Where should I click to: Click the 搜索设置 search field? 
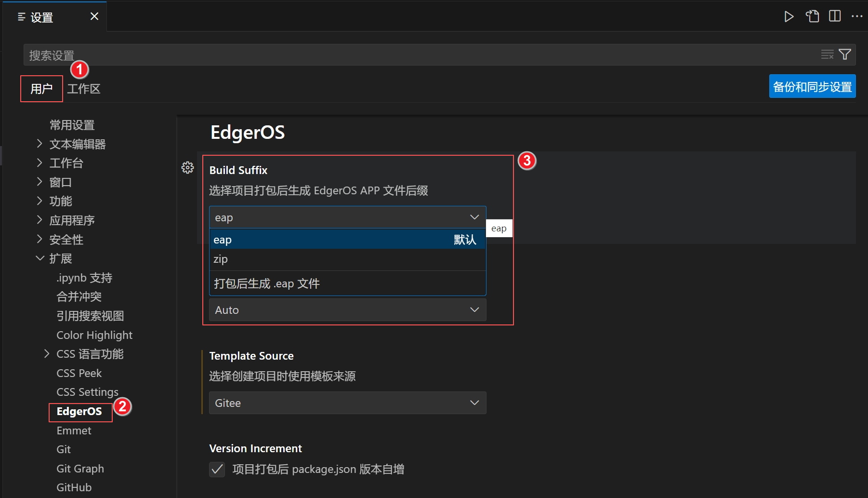tap(414, 55)
